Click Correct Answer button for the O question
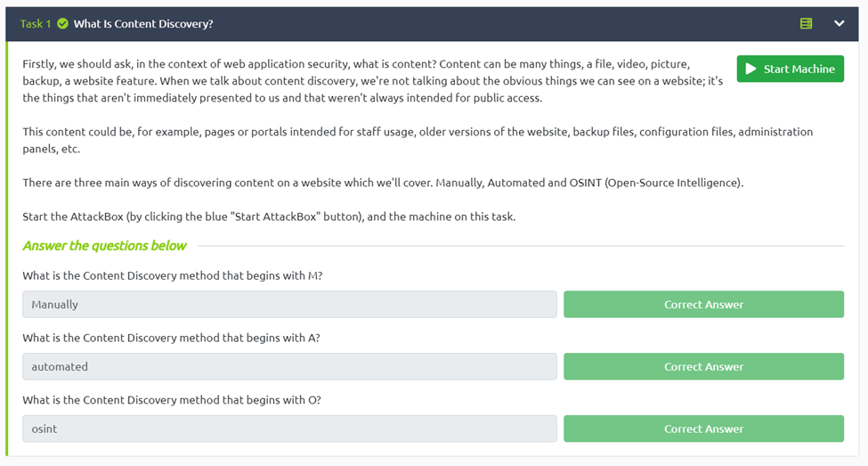The image size is (868, 466). pos(703,429)
